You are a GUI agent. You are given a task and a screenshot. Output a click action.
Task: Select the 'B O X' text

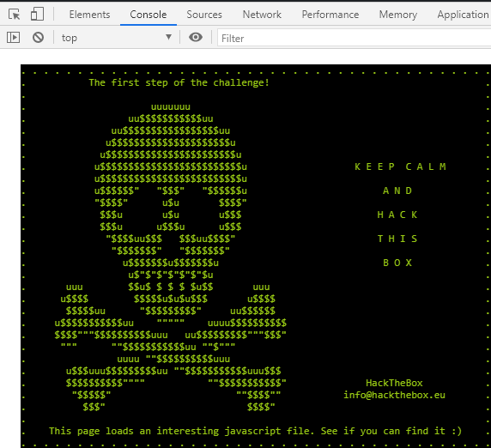coord(397,263)
